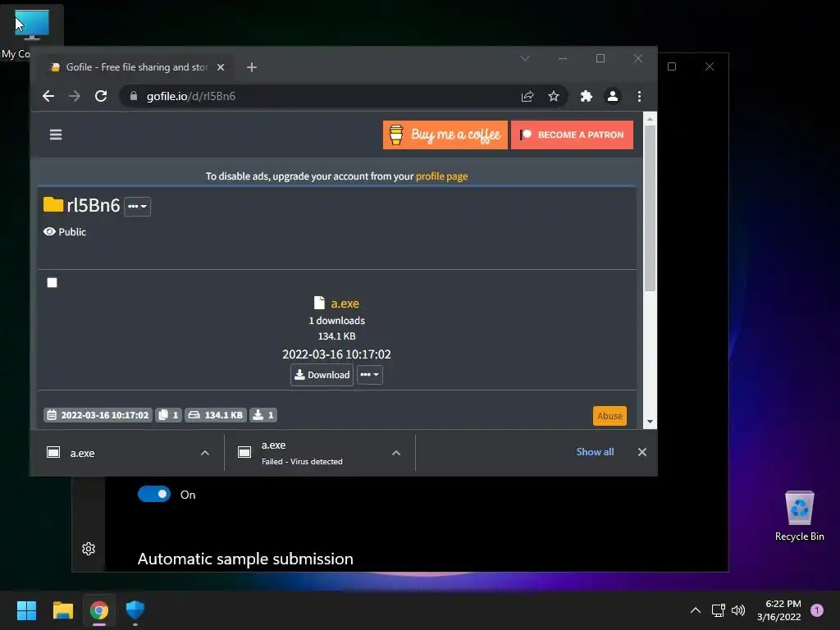The image size is (840, 630).
Task: Click the Chrome taskbar icon
Action: point(99,610)
